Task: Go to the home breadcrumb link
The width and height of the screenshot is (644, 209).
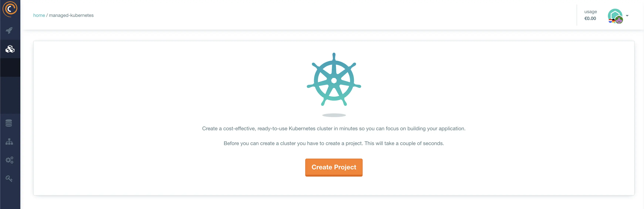Action: tap(39, 15)
